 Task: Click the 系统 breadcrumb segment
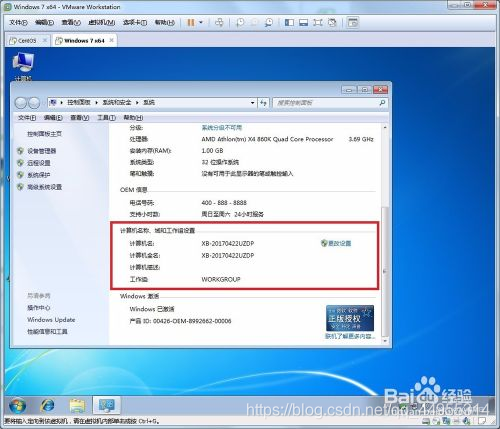149,102
